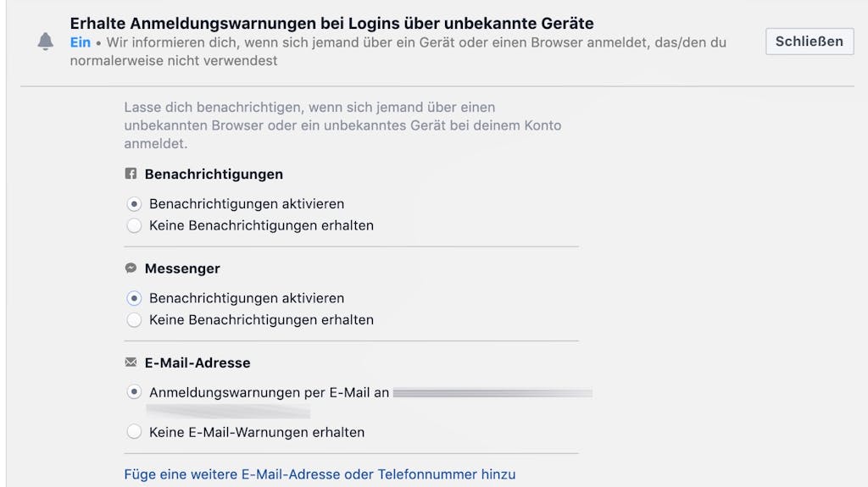Click the bold 'Messenger' section heading

point(182,268)
